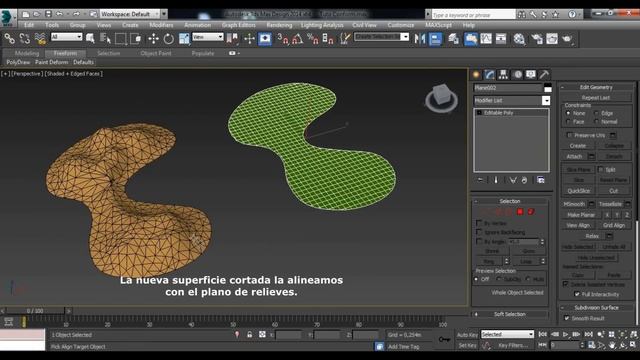
Task: Open the Utilities hammer panel tab
Action: pyautogui.click(x=544, y=74)
